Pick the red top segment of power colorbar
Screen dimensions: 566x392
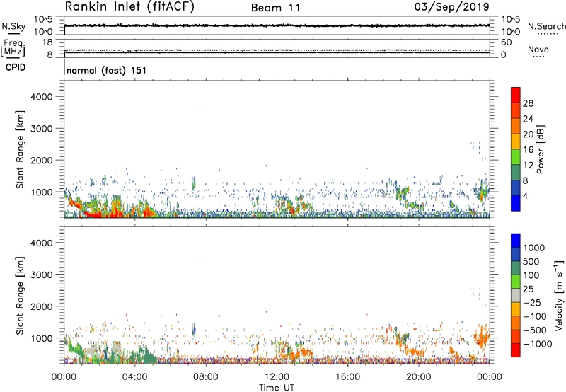[x=516, y=95]
